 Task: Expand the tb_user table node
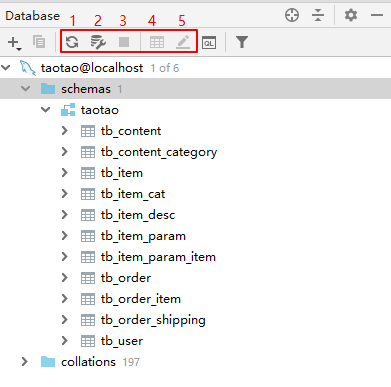[x=65, y=341]
